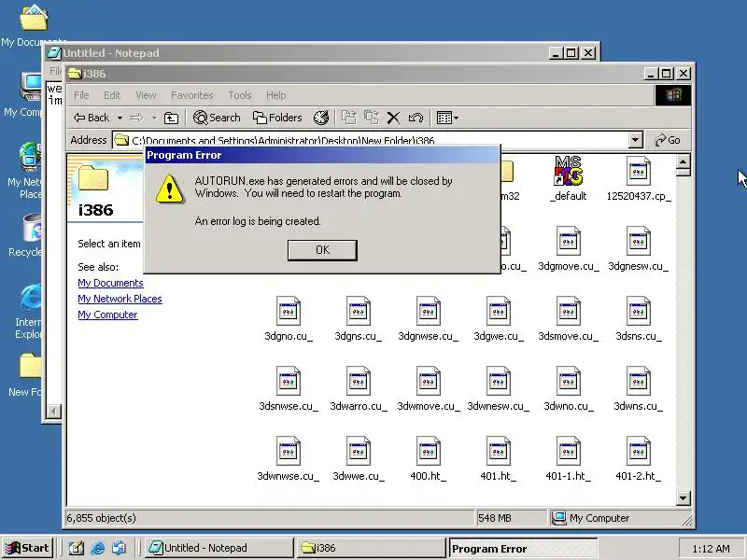This screenshot has height=560, width=747.
Task: Click the Program Error taskbar button
Action: [x=523, y=549]
